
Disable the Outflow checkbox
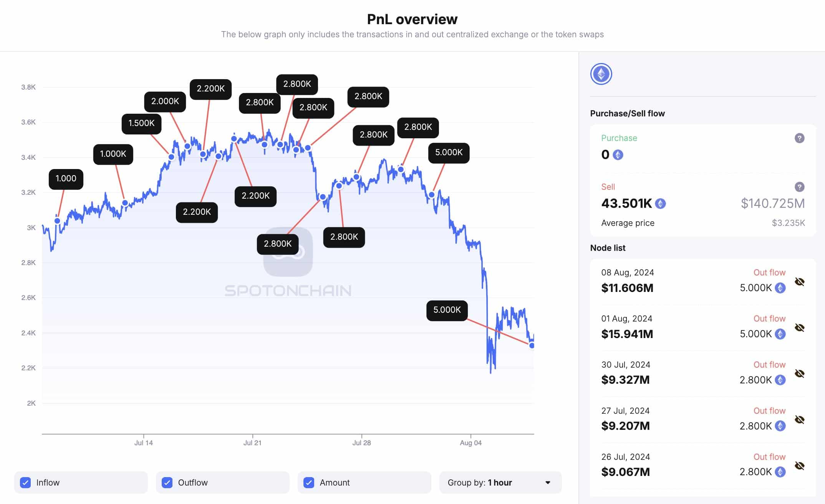[x=167, y=482]
